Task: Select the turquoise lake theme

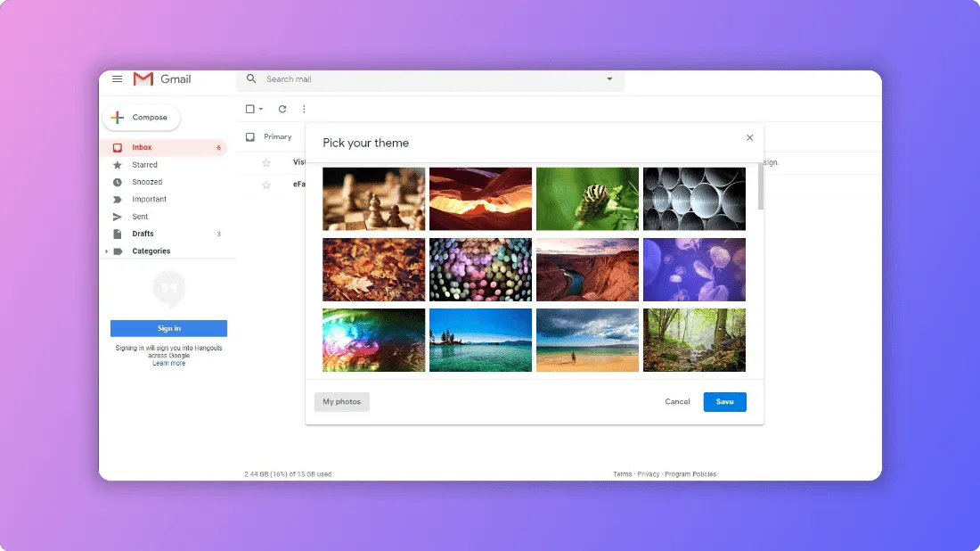Action: tap(480, 341)
